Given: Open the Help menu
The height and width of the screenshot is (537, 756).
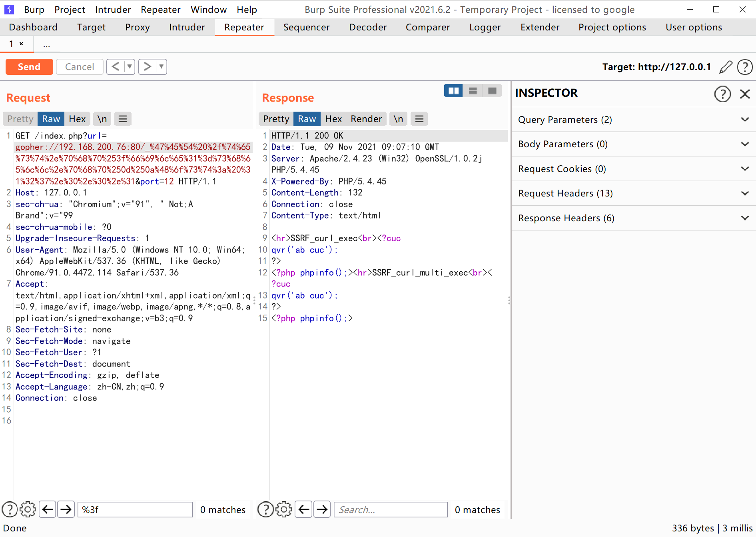Looking at the screenshot, I should 247,10.
